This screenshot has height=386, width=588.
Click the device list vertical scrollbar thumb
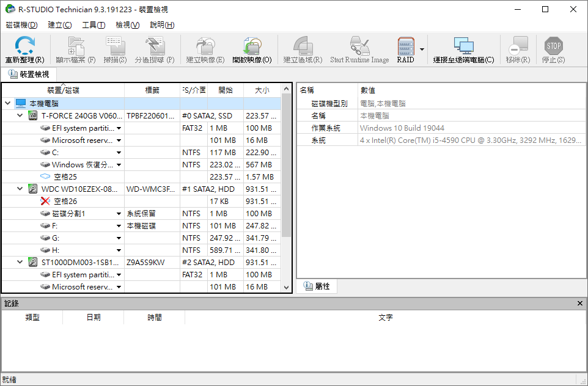click(287, 166)
